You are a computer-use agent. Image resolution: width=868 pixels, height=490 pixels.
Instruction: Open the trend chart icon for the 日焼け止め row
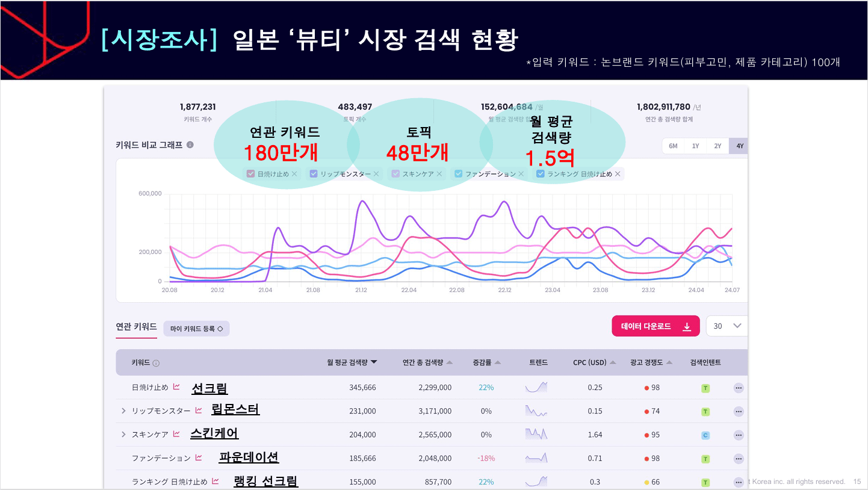pos(176,387)
